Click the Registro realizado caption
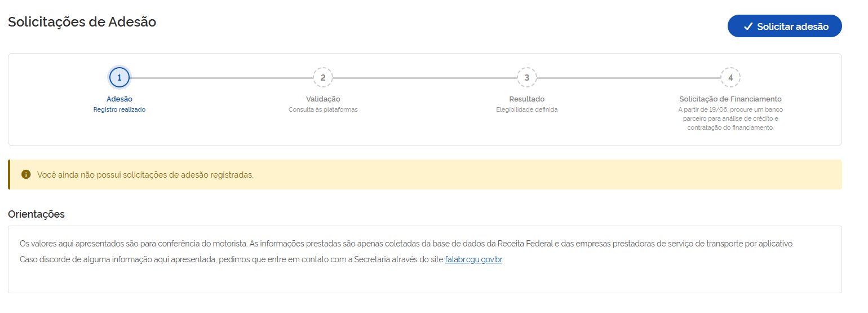 [119, 110]
